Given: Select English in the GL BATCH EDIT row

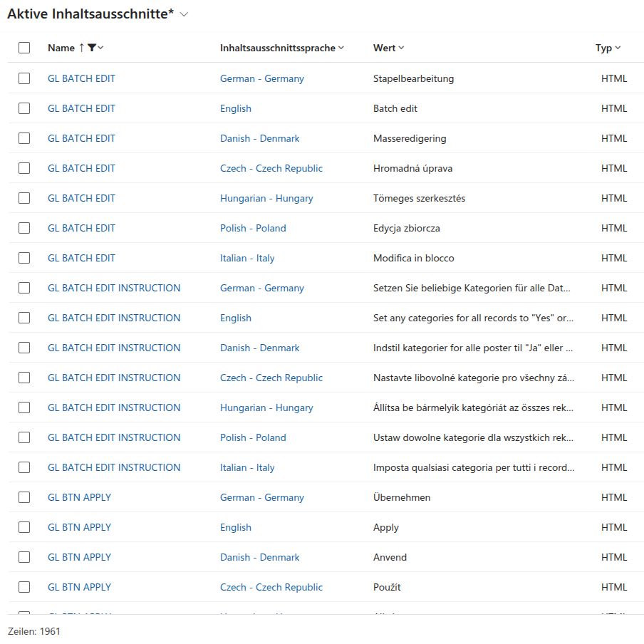Looking at the screenshot, I should (236, 108).
